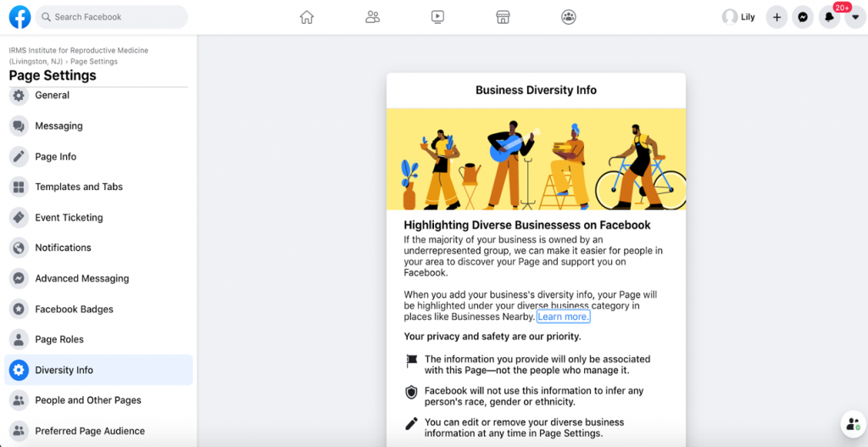Open the new message contacts icon
The height and width of the screenshot is (447, 868).
pos(854,425)
